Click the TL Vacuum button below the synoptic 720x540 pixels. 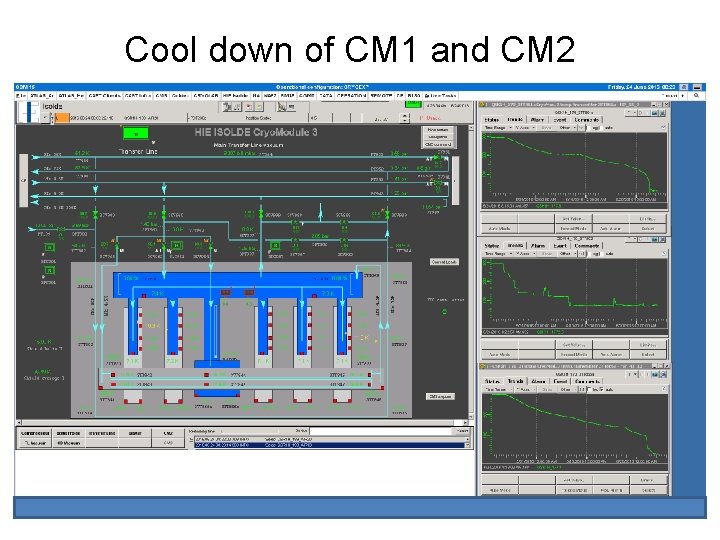tap(35, 443)
